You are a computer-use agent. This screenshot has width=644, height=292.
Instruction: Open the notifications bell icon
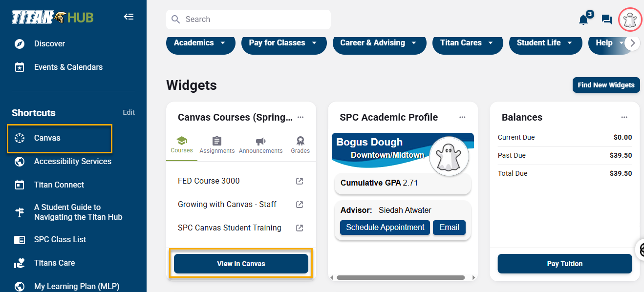pyautogui.click(x=583, y=20)
